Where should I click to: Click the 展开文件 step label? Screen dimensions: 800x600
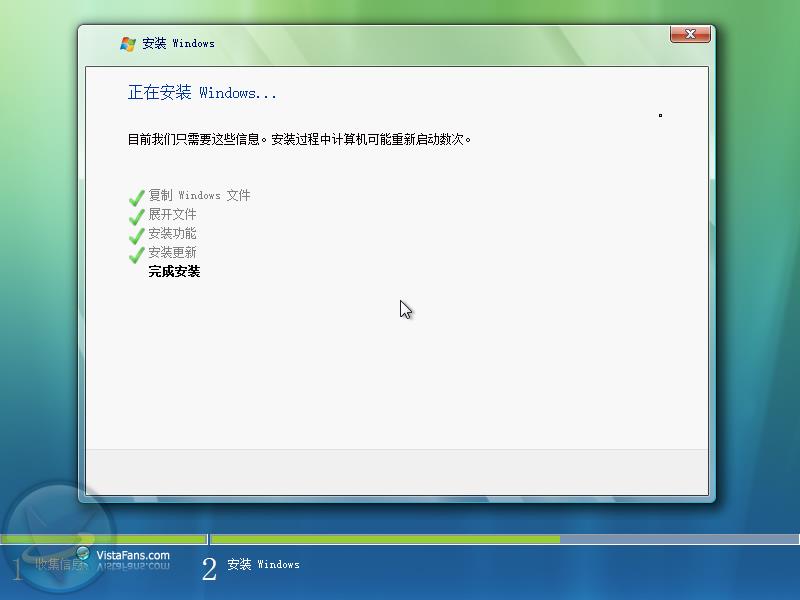point(172,215)
